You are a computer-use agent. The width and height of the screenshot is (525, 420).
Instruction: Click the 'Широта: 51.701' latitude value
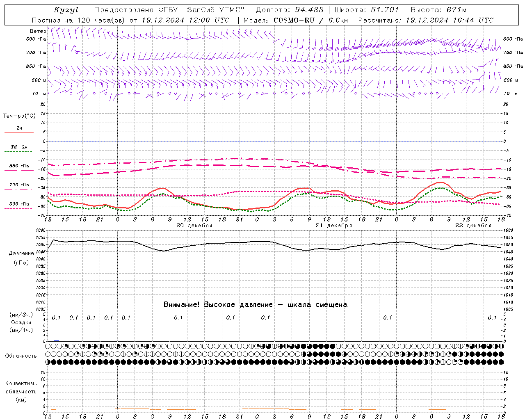(x=367, y=10)
